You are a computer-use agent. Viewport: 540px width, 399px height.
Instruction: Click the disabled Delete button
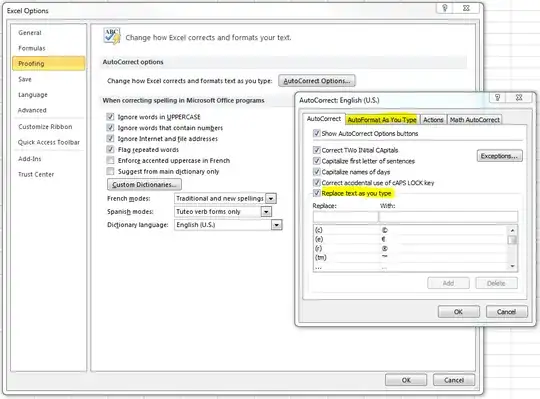pos(496,283)
